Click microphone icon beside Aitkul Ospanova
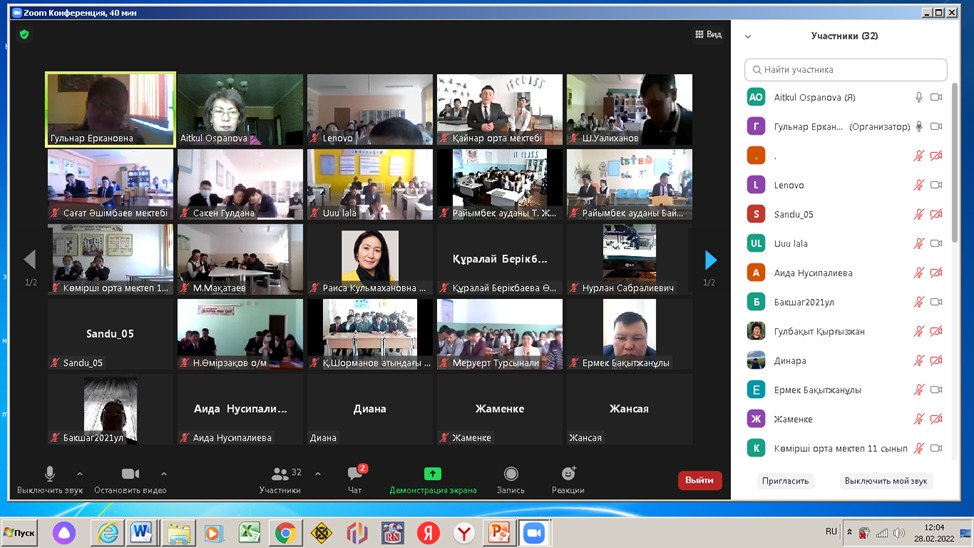The height and width of the screenshot is (548, 974). coord(918,98)
